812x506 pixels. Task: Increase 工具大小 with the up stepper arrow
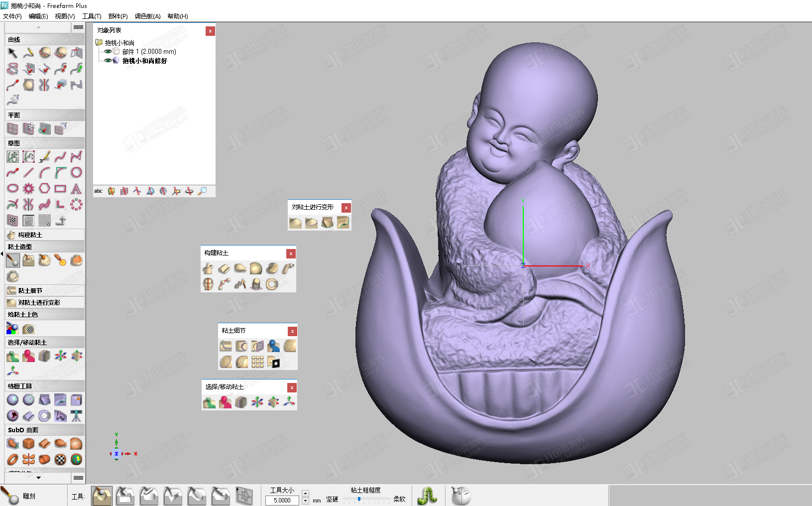[x=305, y=493]
